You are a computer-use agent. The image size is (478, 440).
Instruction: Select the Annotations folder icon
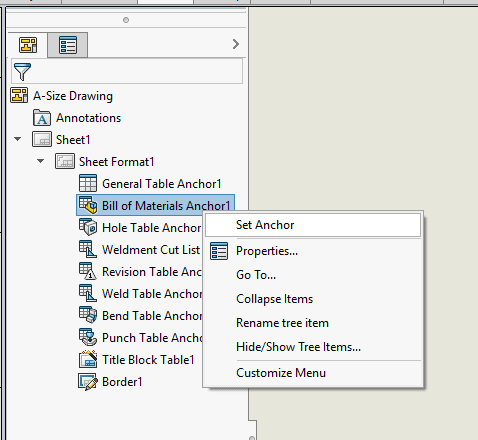pos(42,118)
